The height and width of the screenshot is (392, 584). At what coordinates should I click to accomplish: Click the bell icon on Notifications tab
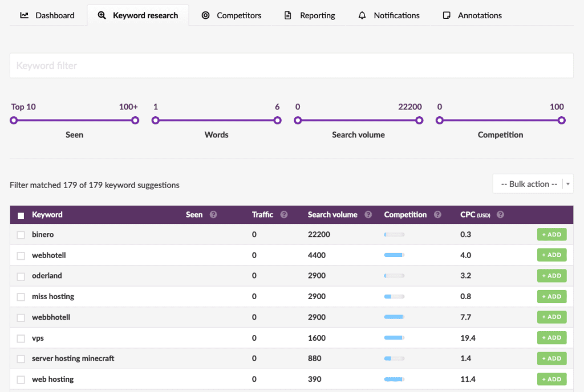point(362,15)
